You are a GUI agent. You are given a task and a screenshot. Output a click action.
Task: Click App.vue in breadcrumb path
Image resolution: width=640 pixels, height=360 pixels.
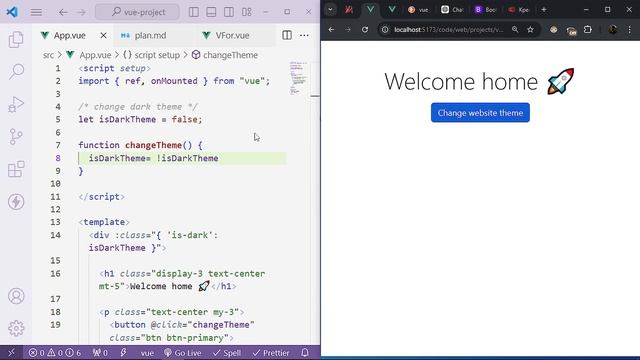(95, 55)
